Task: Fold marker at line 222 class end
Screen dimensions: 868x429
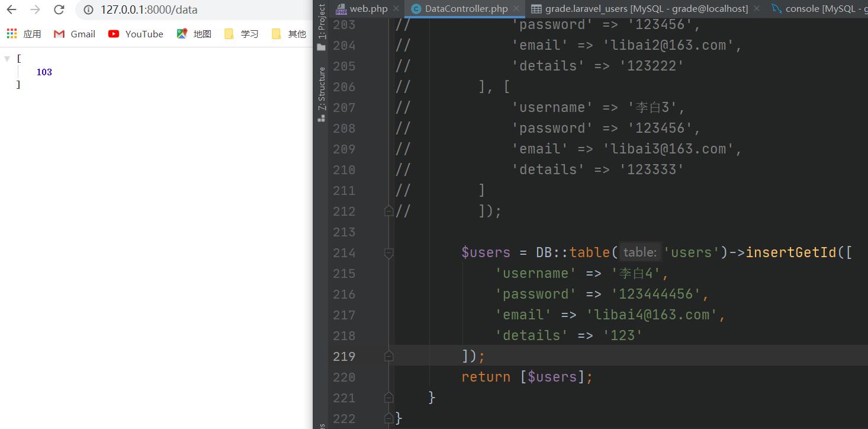Action: tap(389, 418)
